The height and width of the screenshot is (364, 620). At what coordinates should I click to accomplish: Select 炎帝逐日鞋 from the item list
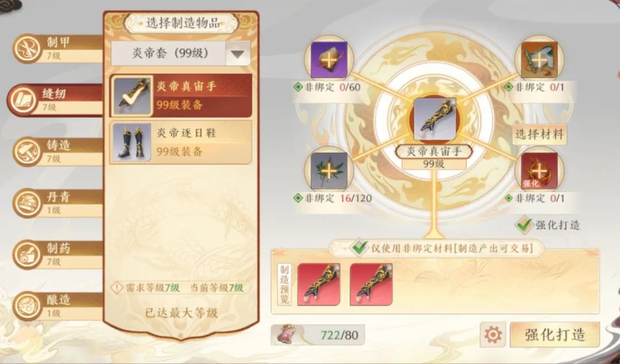point(181,142)
